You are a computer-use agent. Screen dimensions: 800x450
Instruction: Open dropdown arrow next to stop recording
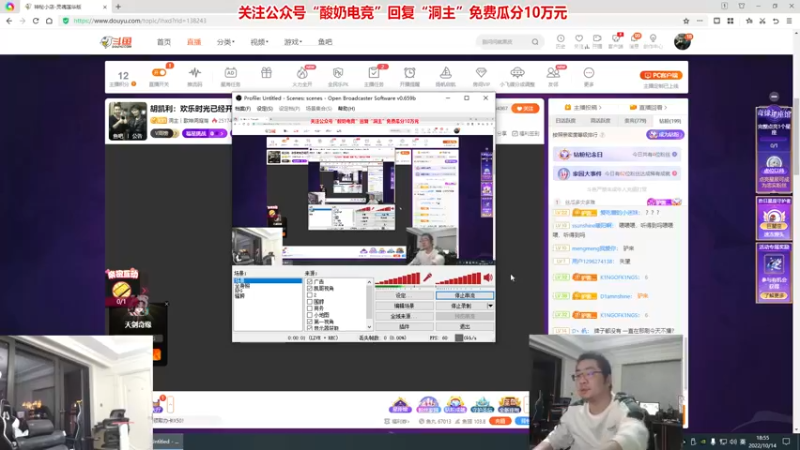pyautogui.click(x=490, y=306)
